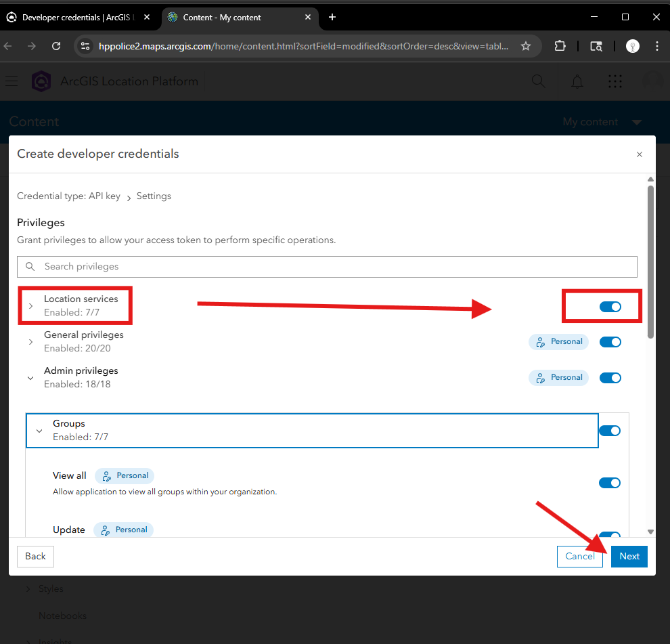Open browser extensions menu
Viewport: 670px width, 644px height.
(560, 46)
